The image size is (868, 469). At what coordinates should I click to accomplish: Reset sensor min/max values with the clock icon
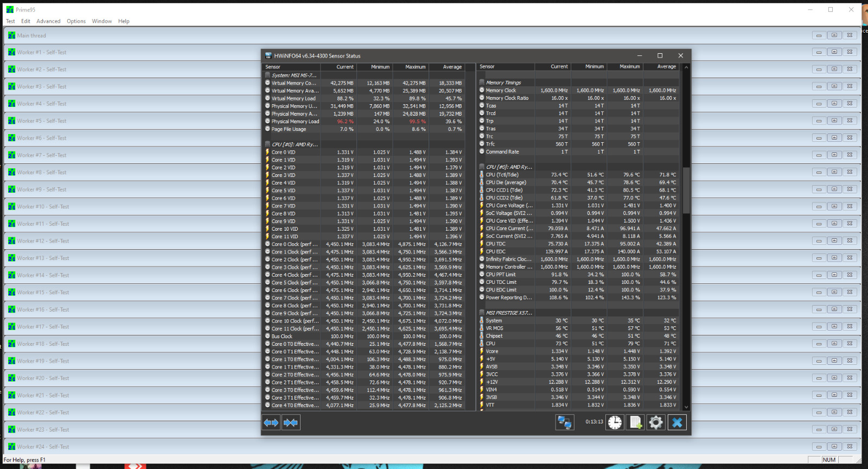[615, 422]
